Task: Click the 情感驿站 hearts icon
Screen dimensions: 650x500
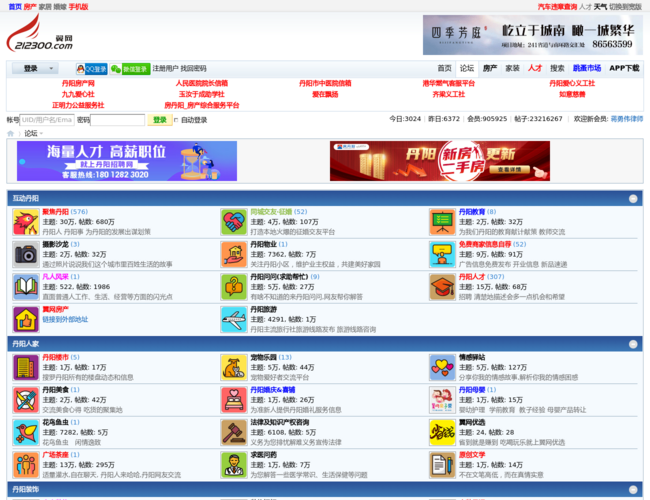Action: [442, 368]
